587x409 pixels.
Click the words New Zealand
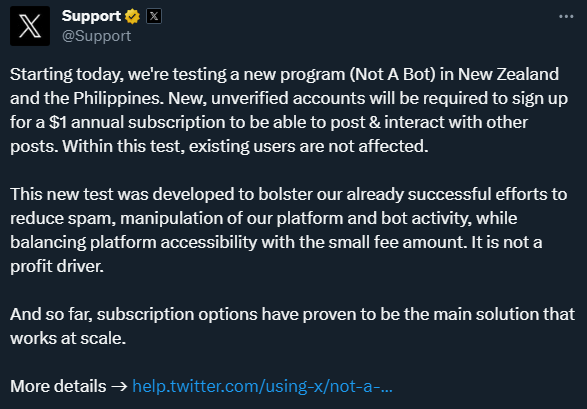pyautogui.click(x=508, y=74)
